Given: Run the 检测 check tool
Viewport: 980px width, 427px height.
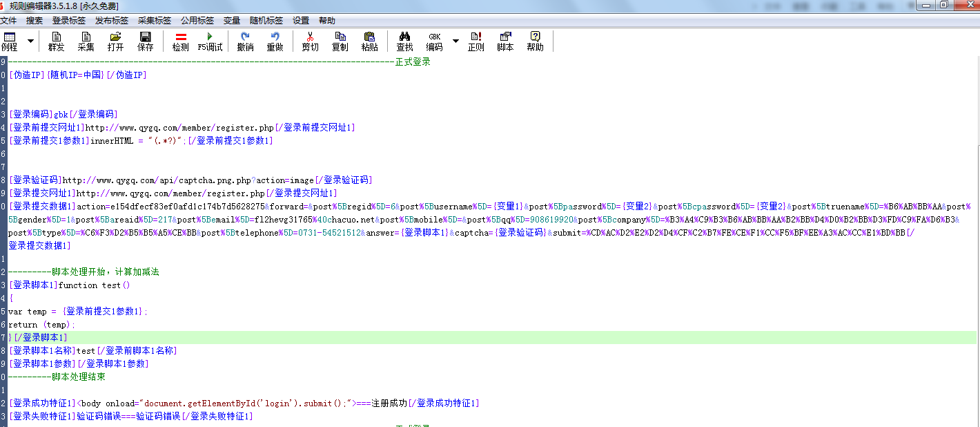Looking at the screenshot, I should (180, 41).
